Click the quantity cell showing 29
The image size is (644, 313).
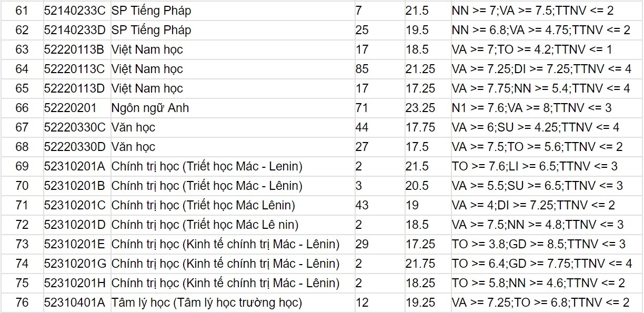click(x=363, y=244)
